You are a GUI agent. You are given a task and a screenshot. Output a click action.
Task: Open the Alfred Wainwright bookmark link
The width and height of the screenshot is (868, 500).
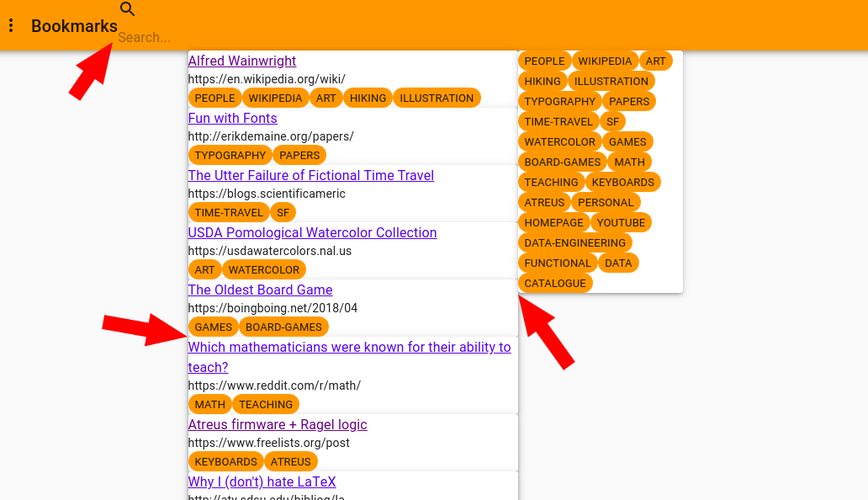tap(242, 61)
